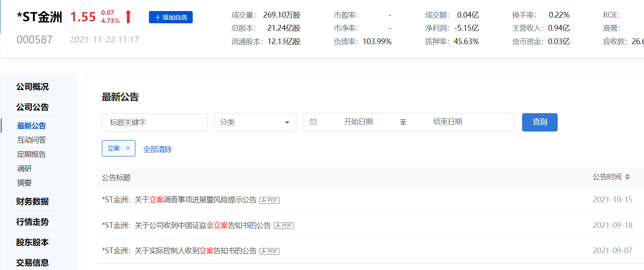Image resolution: width=644 pixels, height=270 pixels.
Task: Click the 公告标题 column header
Action: [x=116, y=178]
